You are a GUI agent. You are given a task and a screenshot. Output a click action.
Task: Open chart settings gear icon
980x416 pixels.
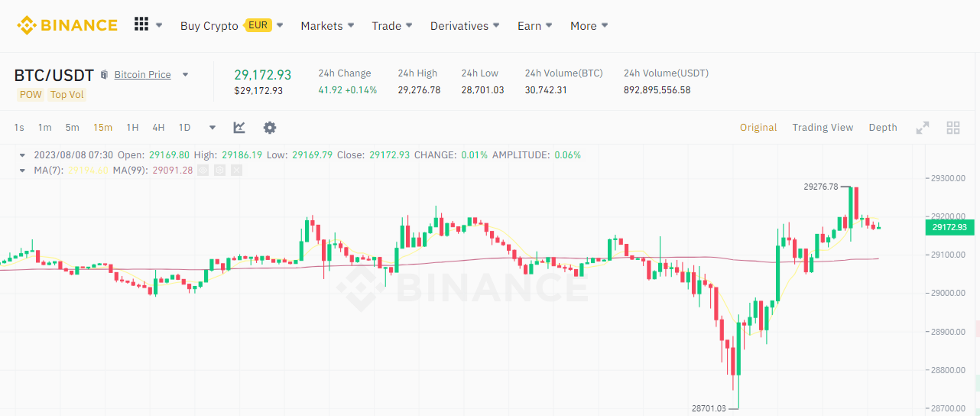pyautogui.click(x=270, y=128)
